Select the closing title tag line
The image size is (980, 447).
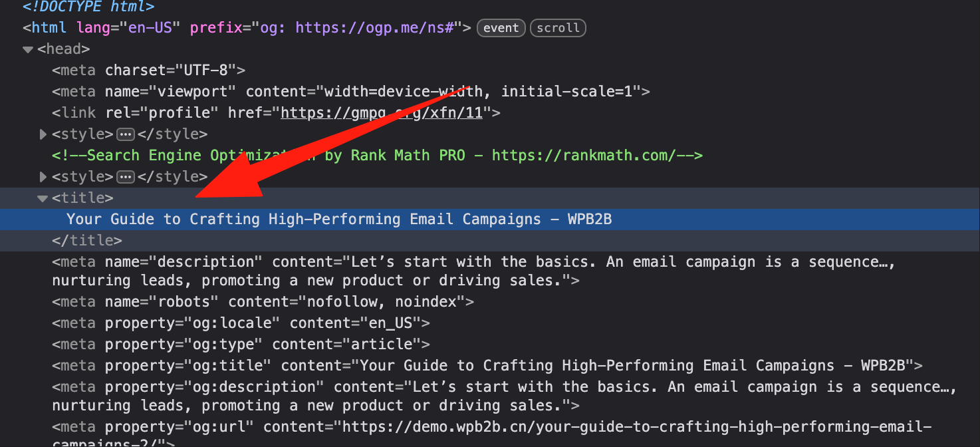click(x=87, y=241)
